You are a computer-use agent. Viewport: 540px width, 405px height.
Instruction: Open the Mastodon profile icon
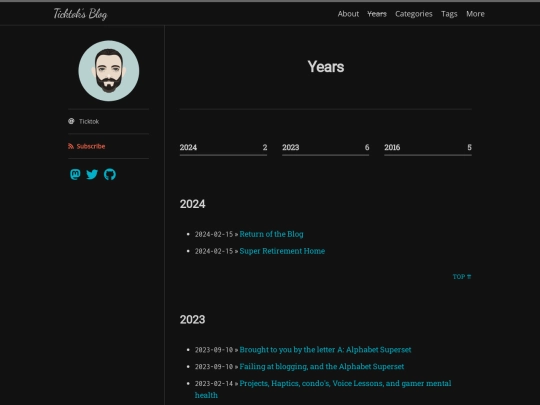[x=75, y=174]
